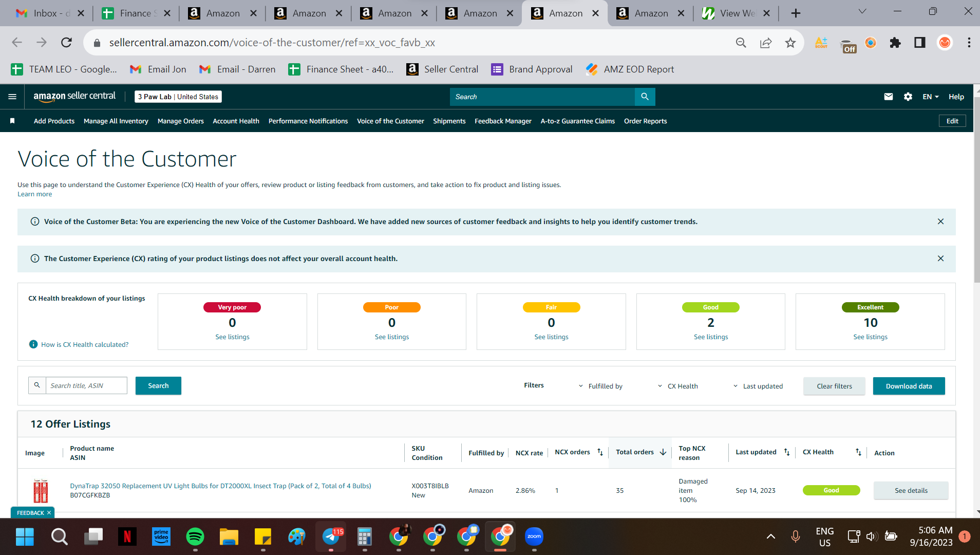Open the Chrome tab search chevron

[862, 11]
